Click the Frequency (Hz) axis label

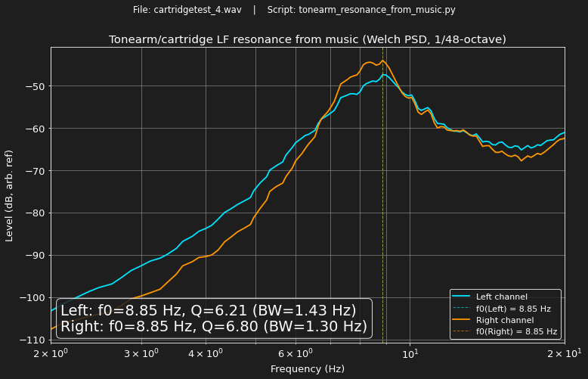[x=308, y=369]
